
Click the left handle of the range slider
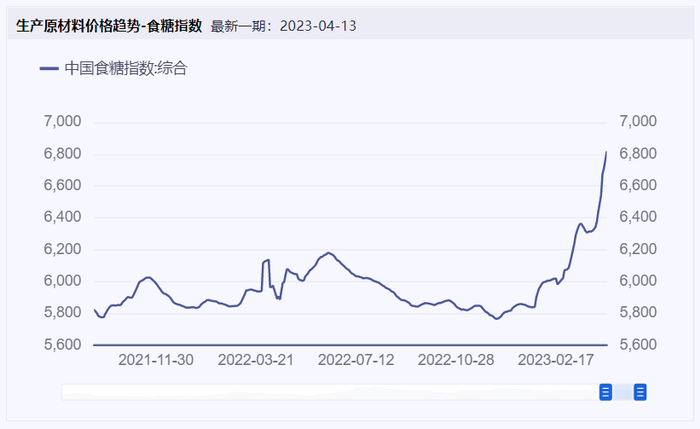[605, 392]
